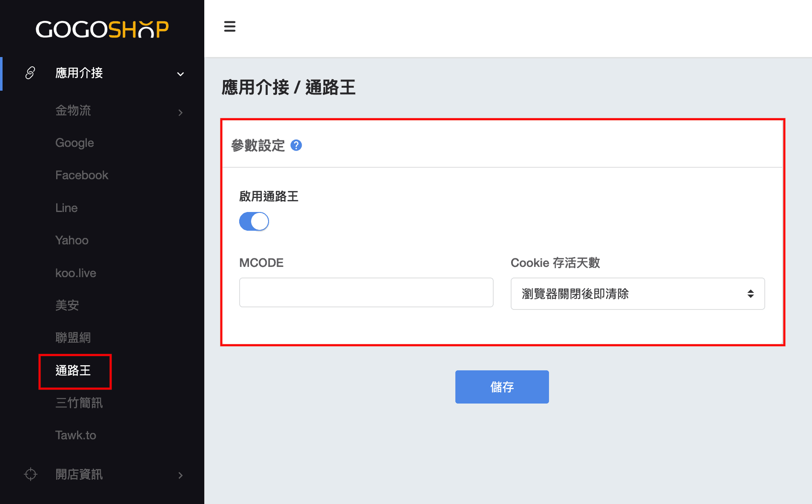This screenshot has width=812, height=504.
Task: Go to 三竹簡訊 settings
Action: [79, 403]
